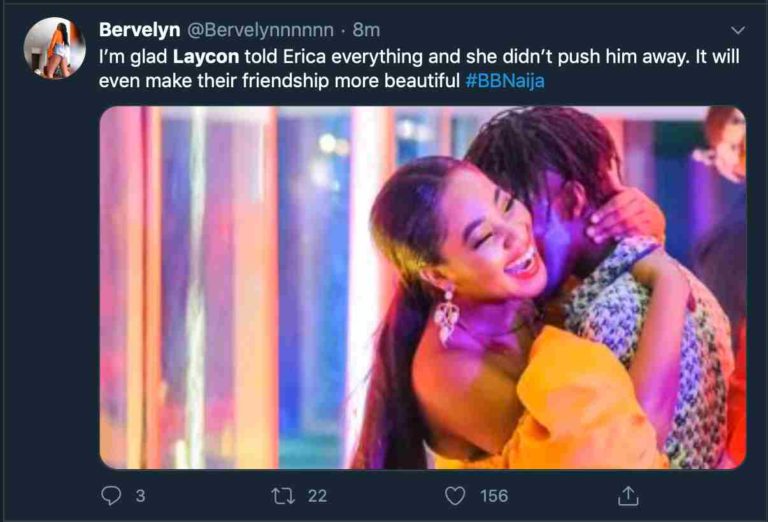Click the retweet count 22
The height and width of the screenshot is (522, 768).
coord(317,496)
